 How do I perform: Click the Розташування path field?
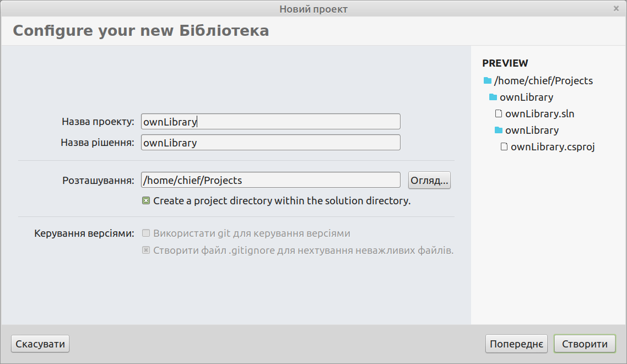click(x=271, y=180)
